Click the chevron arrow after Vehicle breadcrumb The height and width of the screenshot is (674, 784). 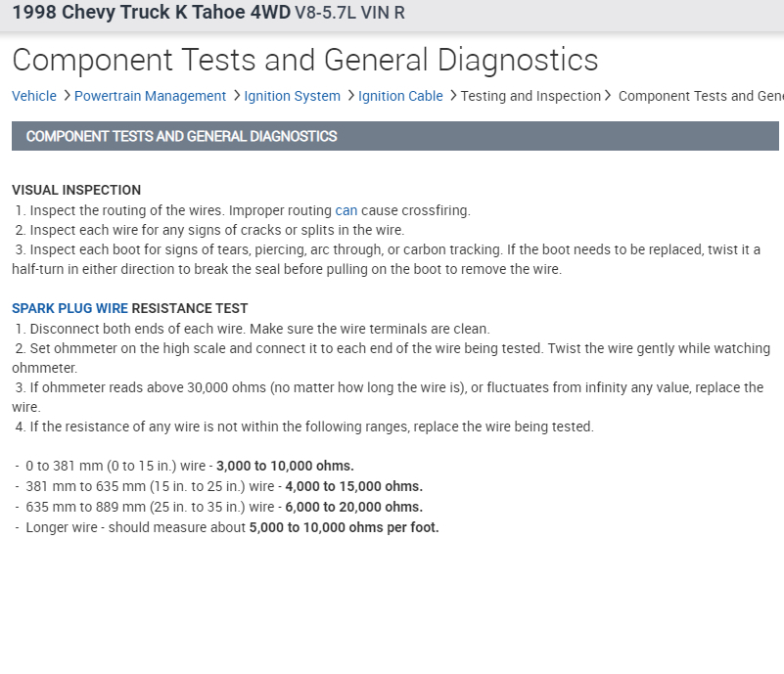[x=66, y=96]
